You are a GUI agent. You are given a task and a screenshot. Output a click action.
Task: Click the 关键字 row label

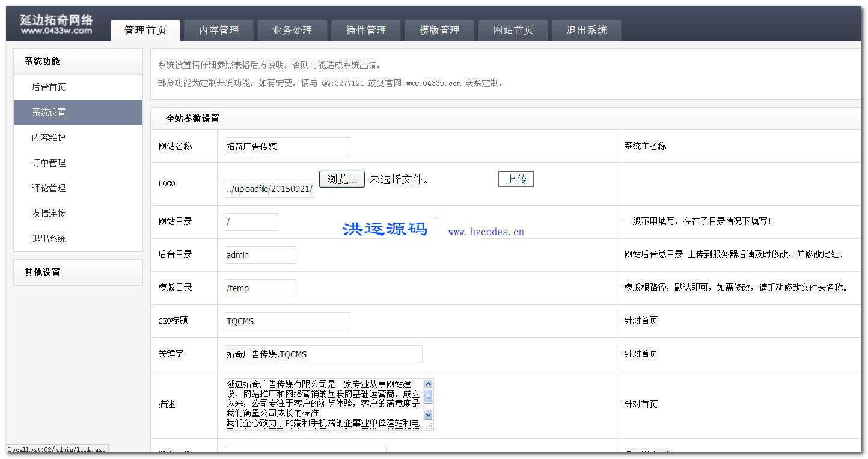pyautogui.click(x=171, y=354)
